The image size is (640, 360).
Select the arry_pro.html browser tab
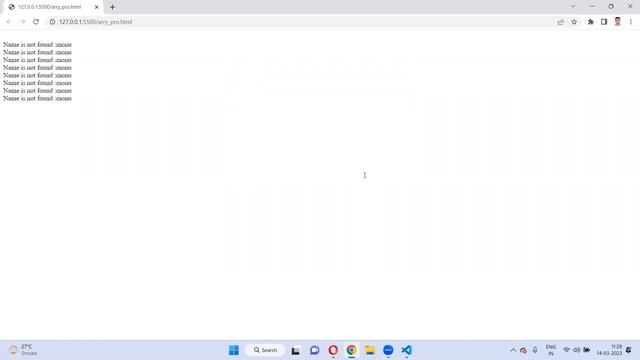(x=53, y=7)
